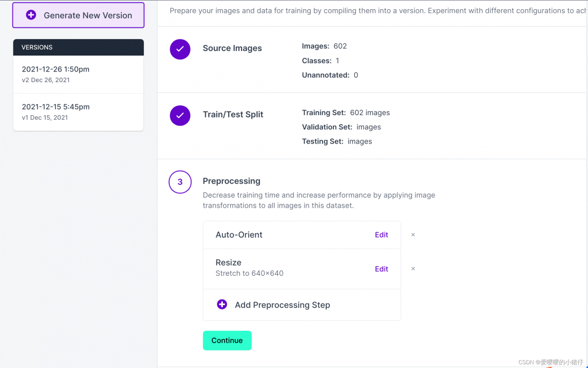This screenshot has width=588, height=368.
Task: Click the plus icon beside Add Preprocessing Step
Action: point(222,304)
